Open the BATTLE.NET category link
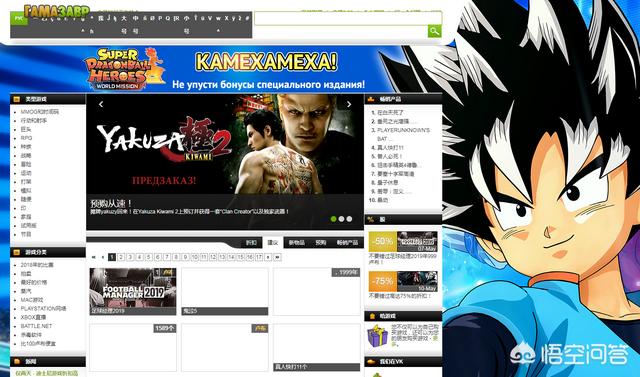The height and width of the screenshot is (377, 640). (36, 326)
